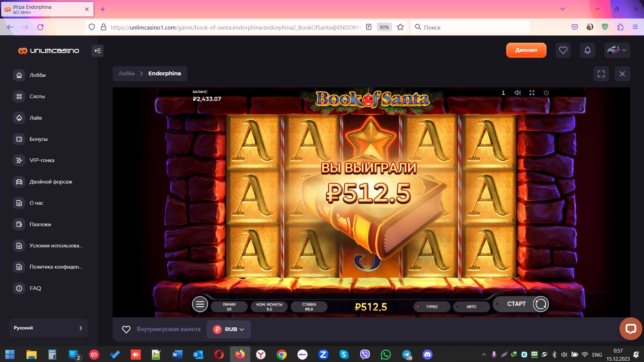Viewport: 644px width, 362px height.
Task: Click the URL address bar
Action: pos(235,28)
